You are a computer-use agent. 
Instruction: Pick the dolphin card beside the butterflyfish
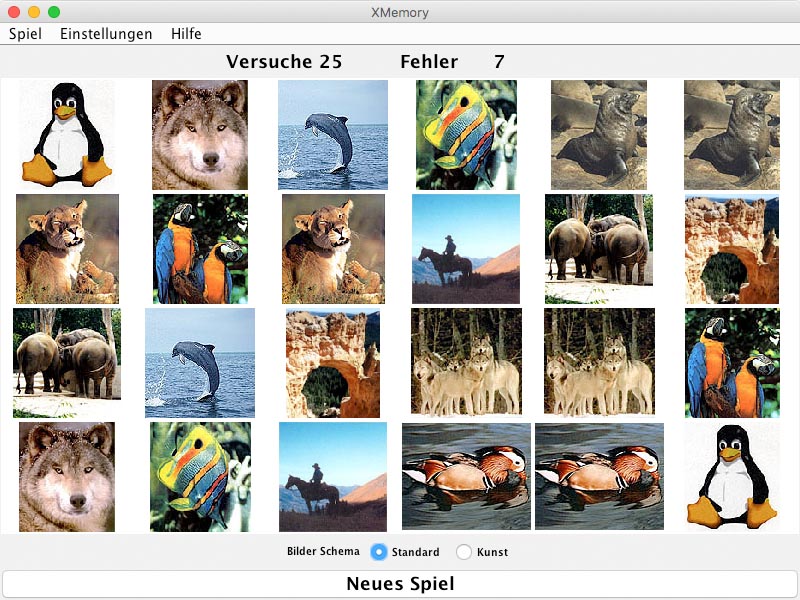(x=333, y=135)
